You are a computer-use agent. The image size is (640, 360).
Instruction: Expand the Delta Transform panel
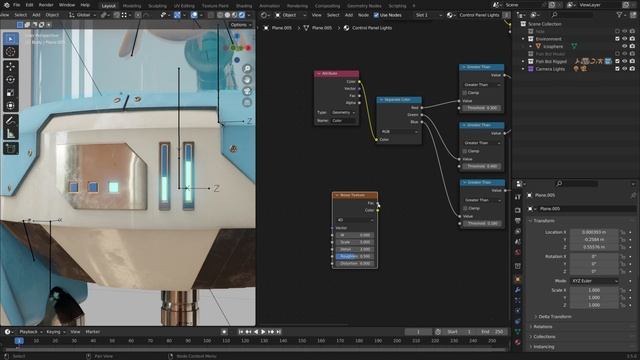point(554,317)
